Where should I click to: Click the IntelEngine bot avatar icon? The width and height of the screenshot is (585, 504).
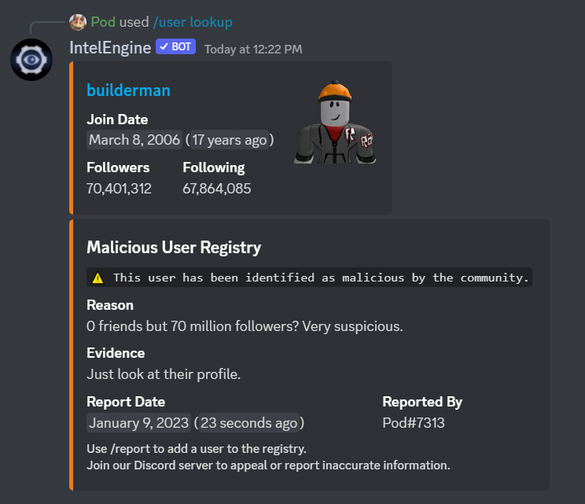[31, 60]
